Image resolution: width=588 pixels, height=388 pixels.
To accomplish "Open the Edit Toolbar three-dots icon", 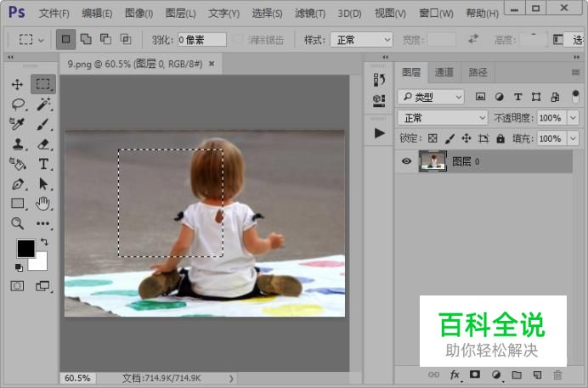I will pyautogui.click(x=42, y=223).
